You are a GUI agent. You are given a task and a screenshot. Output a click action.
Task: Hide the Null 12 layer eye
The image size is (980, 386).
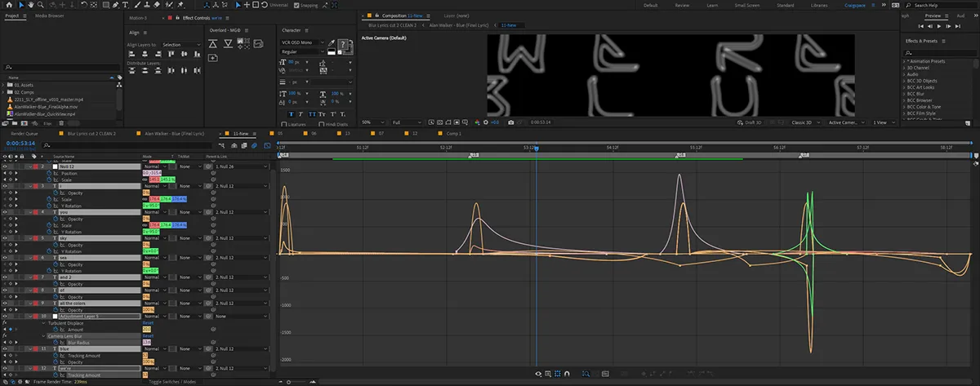[5, 166]
